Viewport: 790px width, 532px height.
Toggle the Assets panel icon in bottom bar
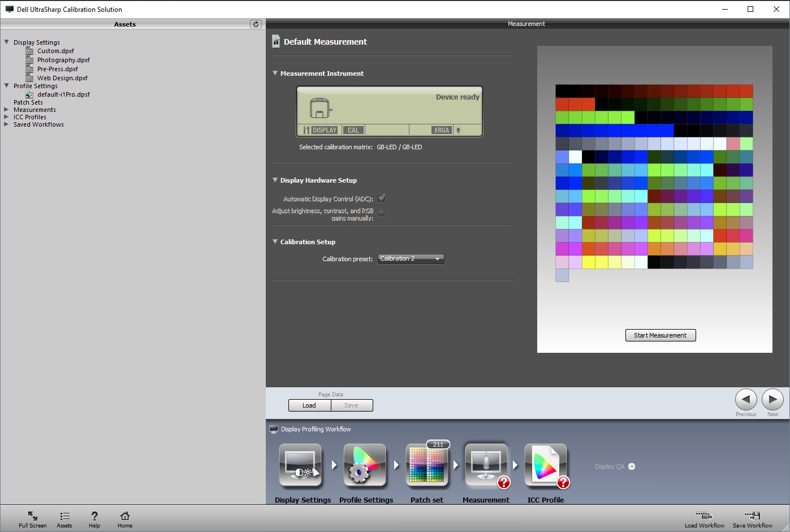point(64,516)
